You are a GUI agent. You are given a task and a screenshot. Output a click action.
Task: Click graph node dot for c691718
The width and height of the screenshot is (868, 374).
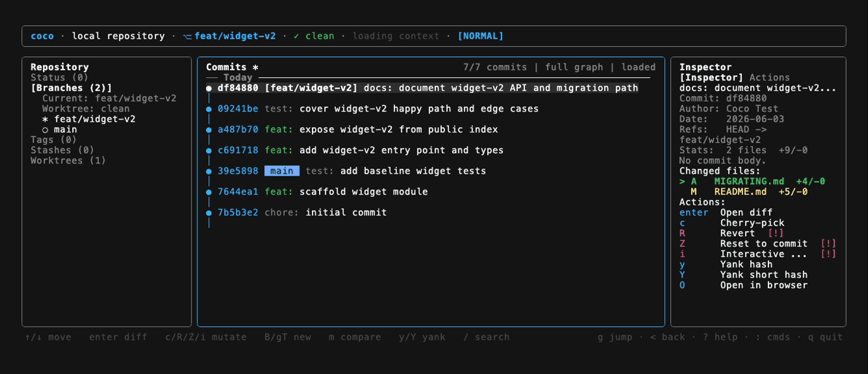point(209,151)
